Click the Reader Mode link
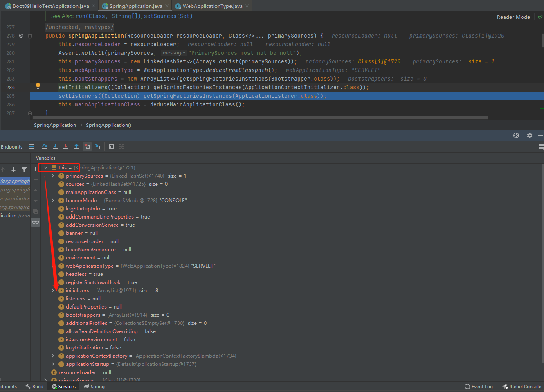This screenshot has width=544, height=392. click(x=513, y=17)
